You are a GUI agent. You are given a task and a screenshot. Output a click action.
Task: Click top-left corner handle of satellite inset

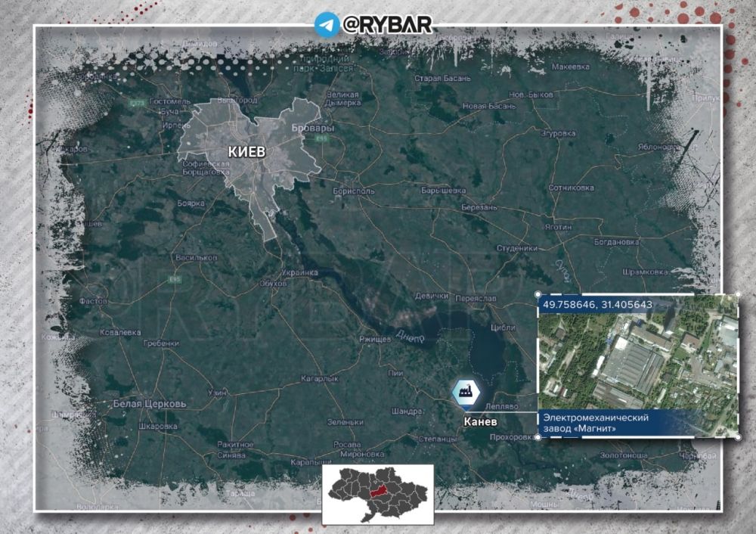click(538, 294)
